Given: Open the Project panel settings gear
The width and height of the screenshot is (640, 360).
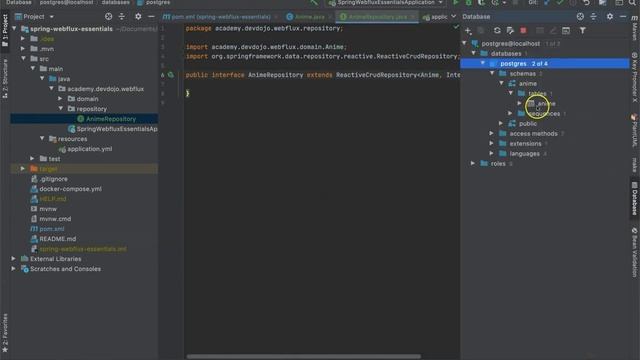Looking at the screenshot, I should 138,17.
